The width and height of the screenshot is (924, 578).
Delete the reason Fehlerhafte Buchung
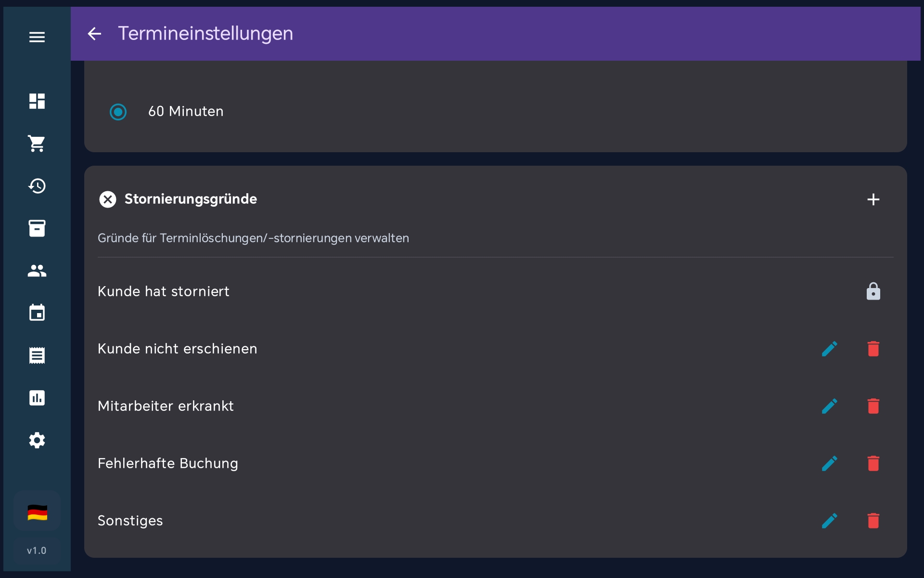point(873,463)
